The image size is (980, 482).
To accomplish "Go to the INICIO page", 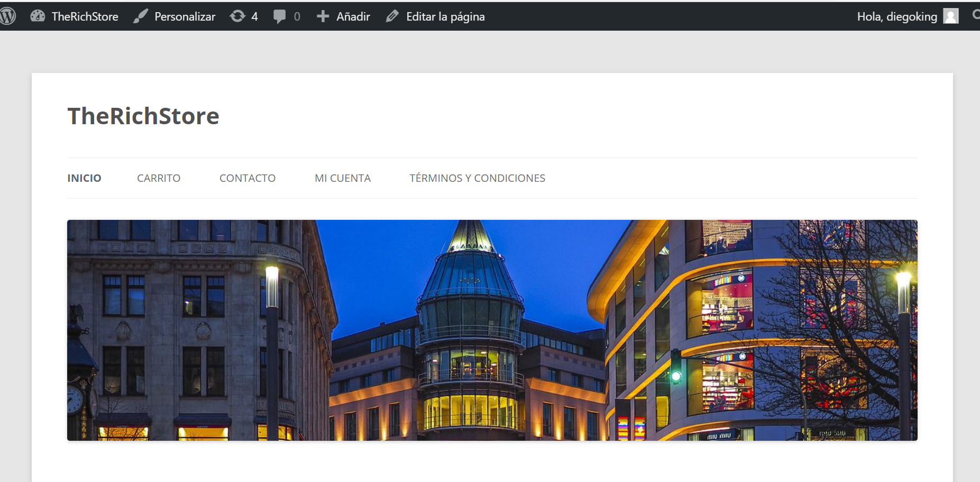I will tap(84, 178).
